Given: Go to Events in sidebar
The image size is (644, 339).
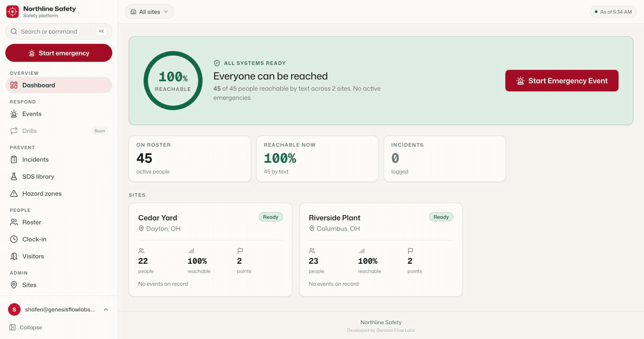Looking at the screenshot, I should [x=59, y=114].
